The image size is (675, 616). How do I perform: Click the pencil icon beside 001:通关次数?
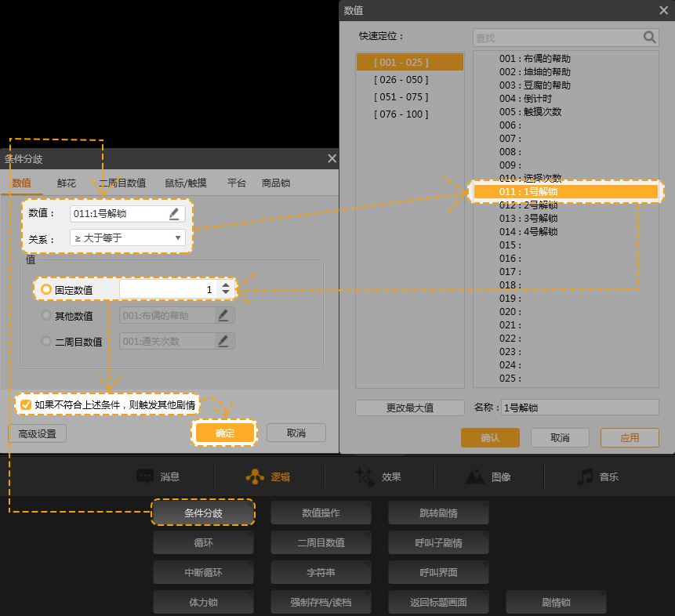(223, 341)
